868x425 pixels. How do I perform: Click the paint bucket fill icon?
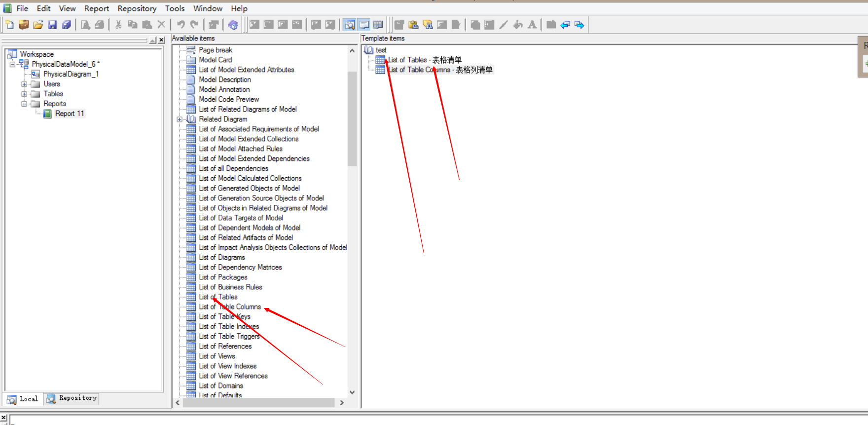(518, 25)
